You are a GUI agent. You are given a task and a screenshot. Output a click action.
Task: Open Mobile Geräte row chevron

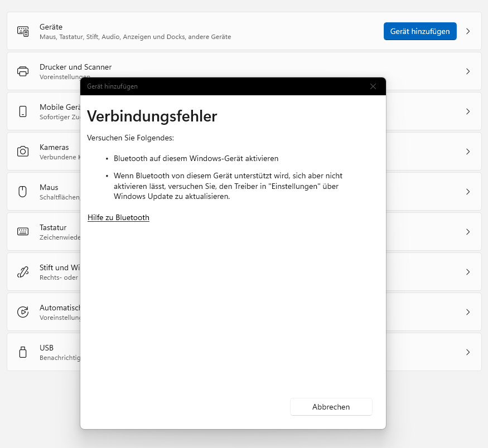[468, 111]
